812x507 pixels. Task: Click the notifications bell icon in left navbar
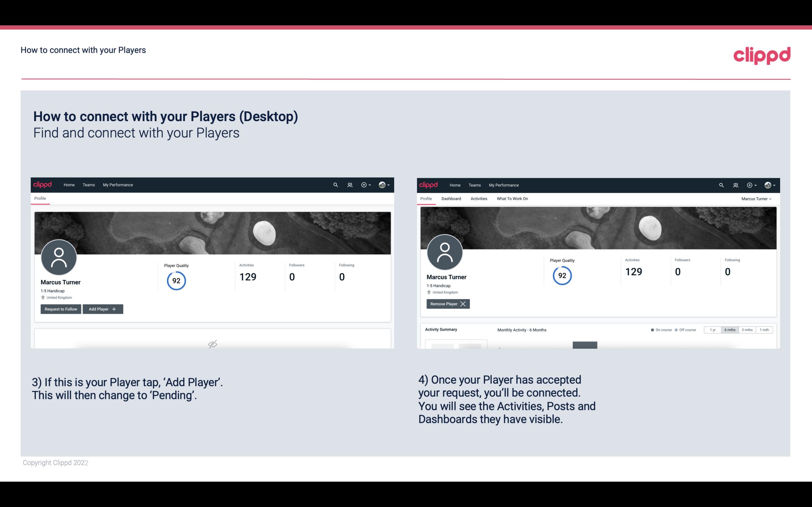coord(349,184)
